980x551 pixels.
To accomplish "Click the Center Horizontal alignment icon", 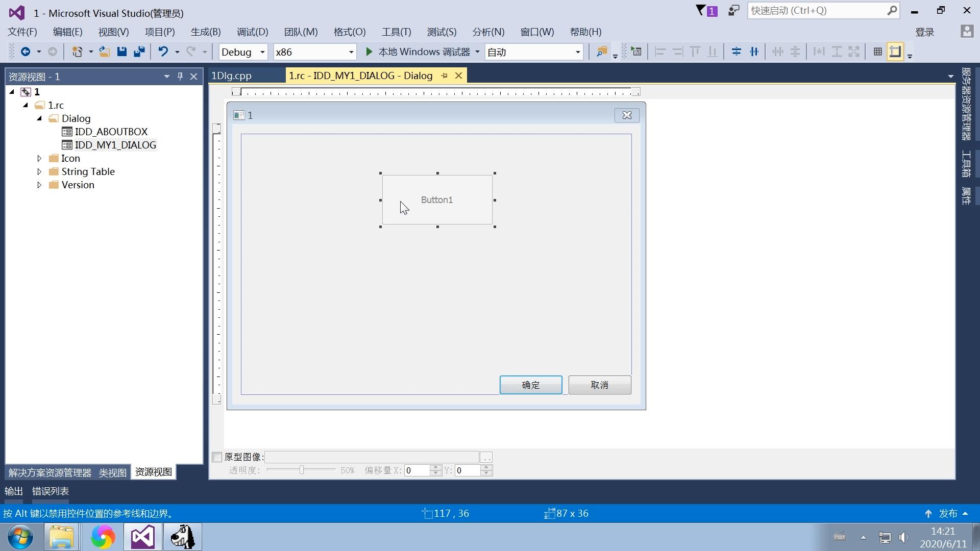I will click(x=754, y=52).
